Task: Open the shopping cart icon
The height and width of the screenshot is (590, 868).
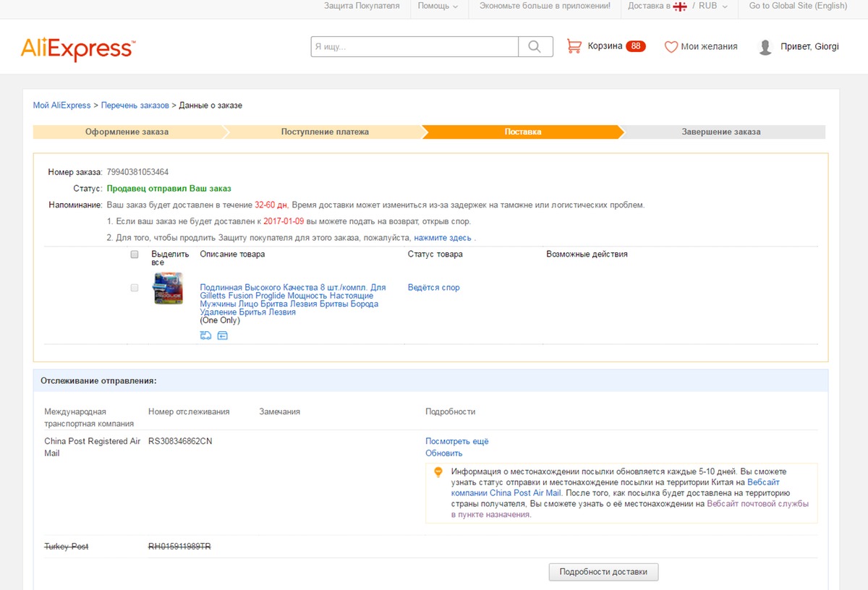Action: (x=574, y=46)
